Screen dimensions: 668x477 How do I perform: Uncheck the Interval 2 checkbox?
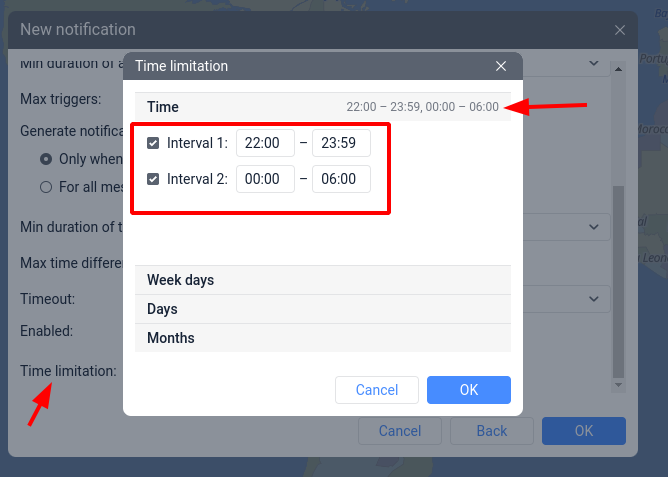(153, 179)
